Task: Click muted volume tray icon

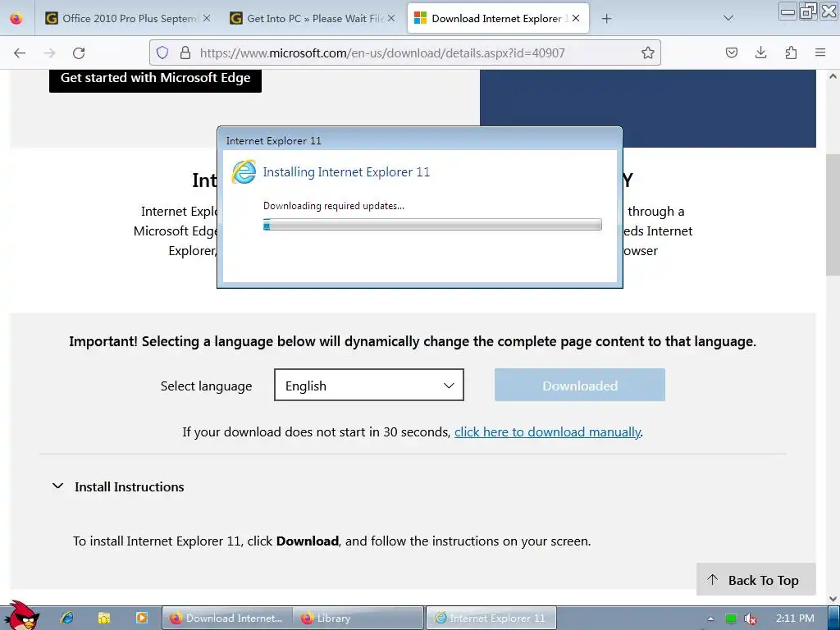Action: [x=751, y=619]
